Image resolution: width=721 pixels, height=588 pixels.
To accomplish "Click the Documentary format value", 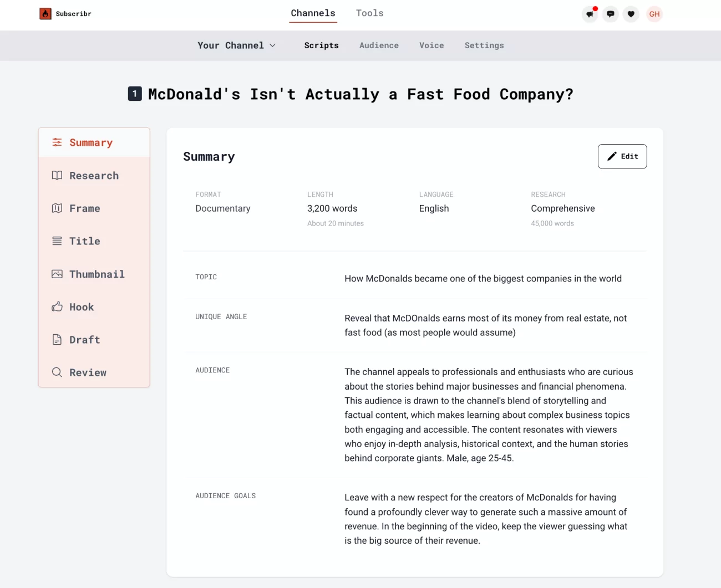I will click(x=222, y=208).
